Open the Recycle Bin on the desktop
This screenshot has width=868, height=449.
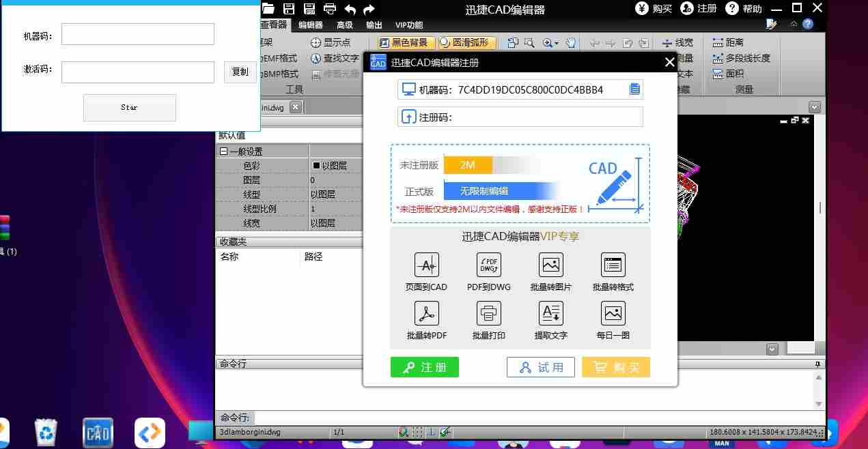click(x=46, y=433)
